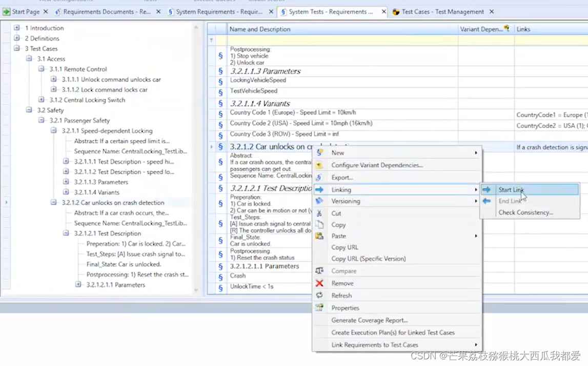Collapse 3.2.1.2 Car unlocks on crash detection node

[x=54, y=202]
